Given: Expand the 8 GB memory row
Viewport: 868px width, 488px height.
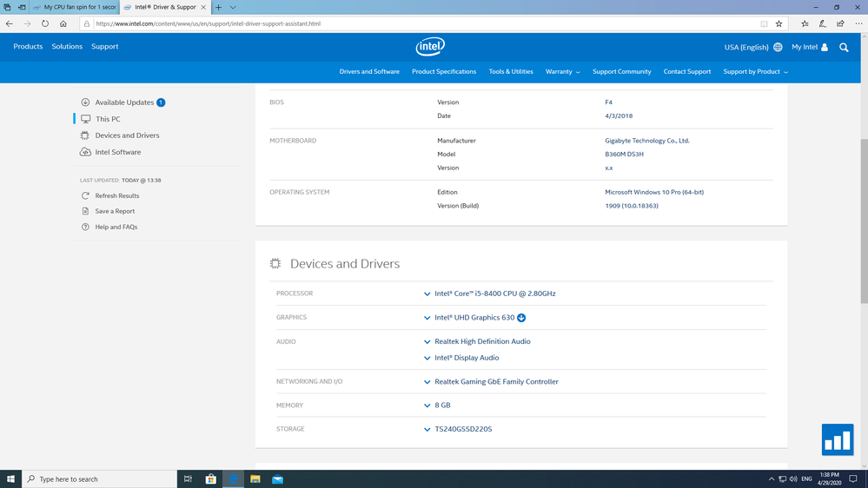Looking at the screenshot, I should (427, 406).
